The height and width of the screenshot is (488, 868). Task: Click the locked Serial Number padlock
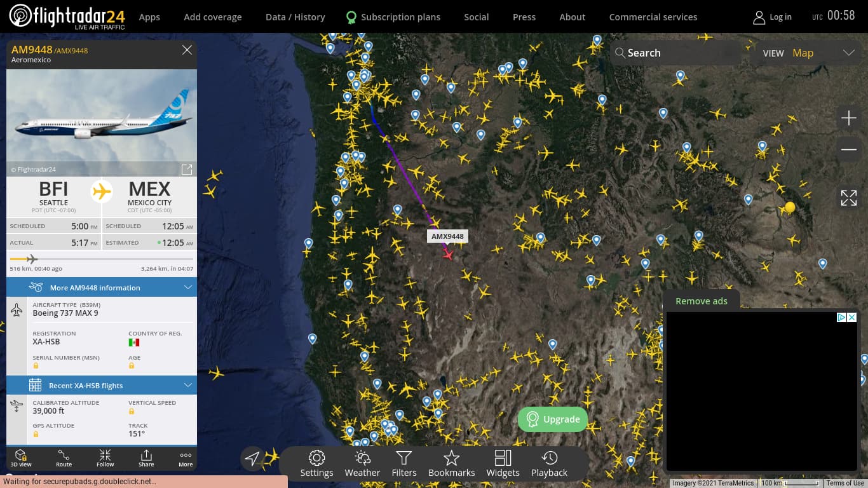pos(36,366)
